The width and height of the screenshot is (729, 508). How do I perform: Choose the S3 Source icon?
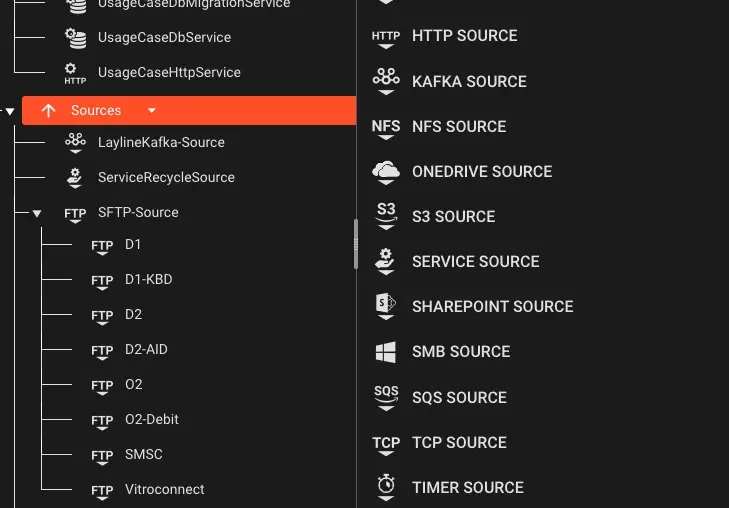coord(386,216)
